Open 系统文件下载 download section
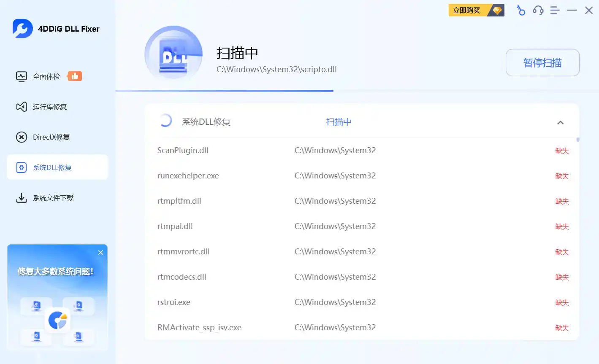The image size is (599, 364). (57, 198)
